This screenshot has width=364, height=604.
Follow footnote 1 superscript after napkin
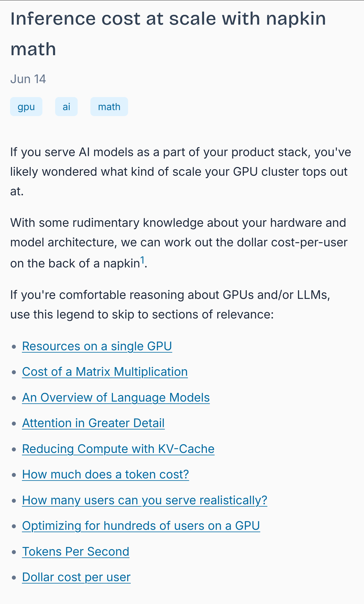143,260
